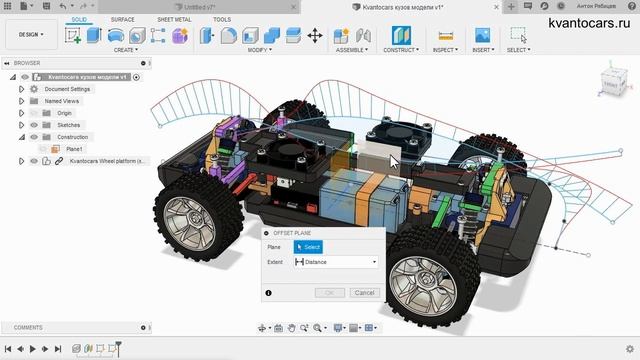The height and width of the screenshot is (360, 640).
Task: Click the Undo arrow
Action: (62, 6)
